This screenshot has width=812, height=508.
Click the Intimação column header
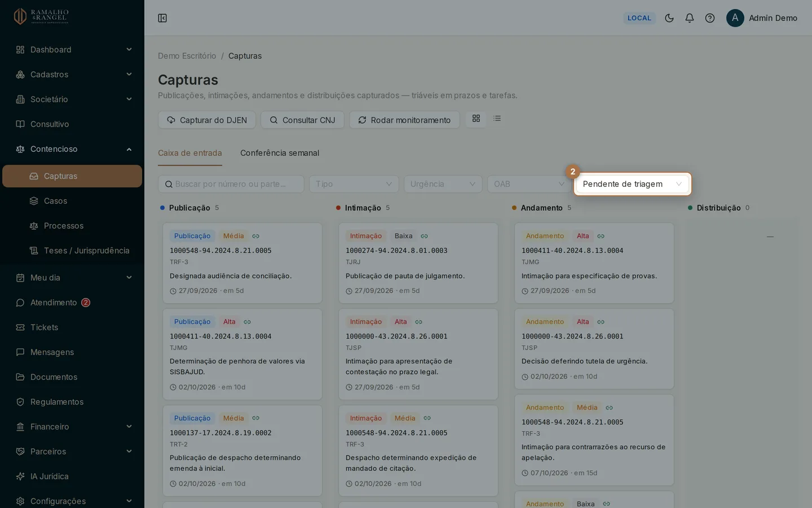[x=363, y=208]
